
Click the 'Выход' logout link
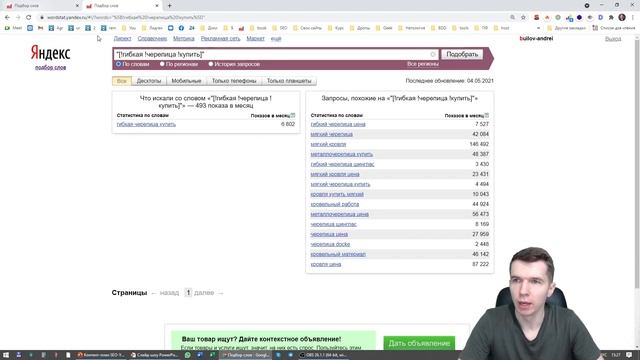613,39
